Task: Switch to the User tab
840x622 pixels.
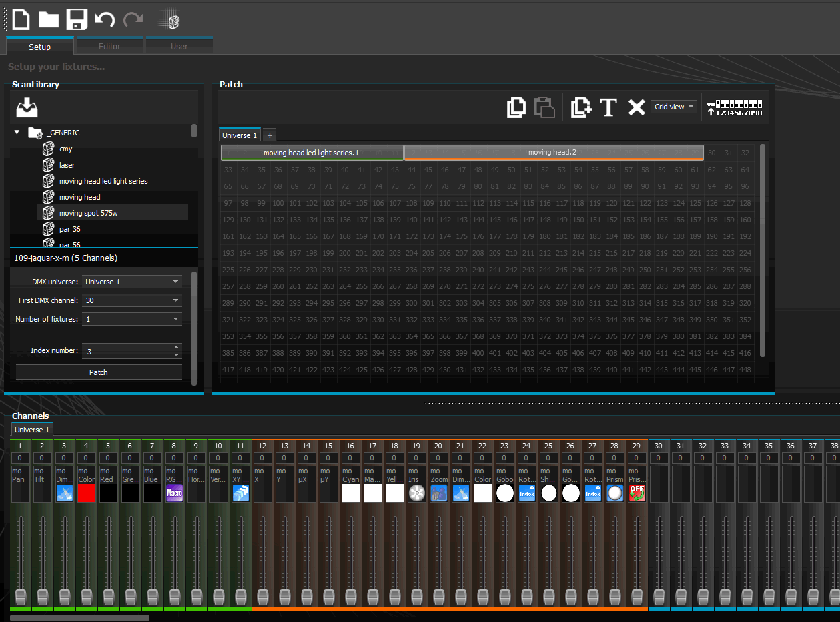Action: click(x=179, y=46)
